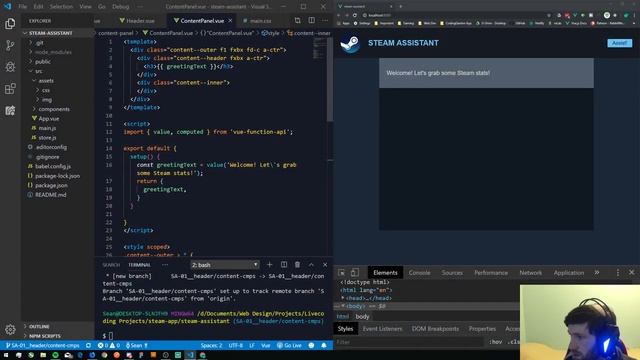The height and width of the screenshot is (360, 640).
Task: Open README.md in the explorer
Action: [x=50, y=195]
